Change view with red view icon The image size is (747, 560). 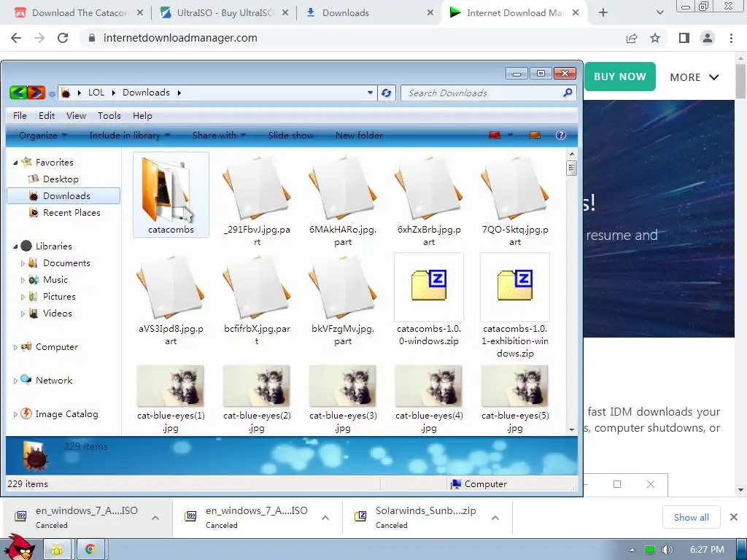(495, 135)
